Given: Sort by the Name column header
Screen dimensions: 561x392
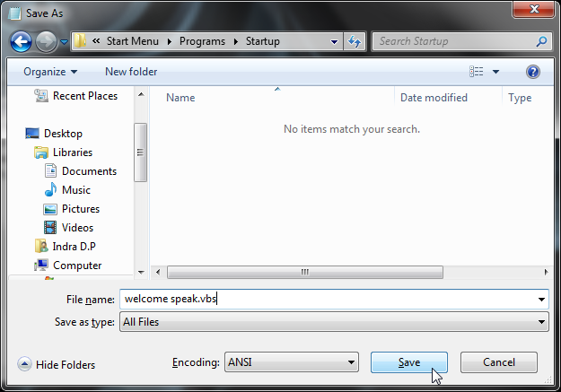Looking at the screenshot, I should click(180, 98).
